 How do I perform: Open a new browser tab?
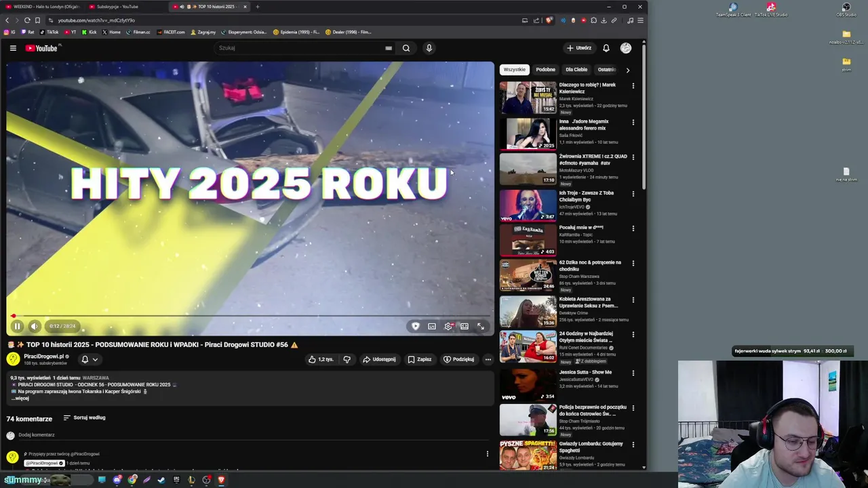(x=257, y=7)
